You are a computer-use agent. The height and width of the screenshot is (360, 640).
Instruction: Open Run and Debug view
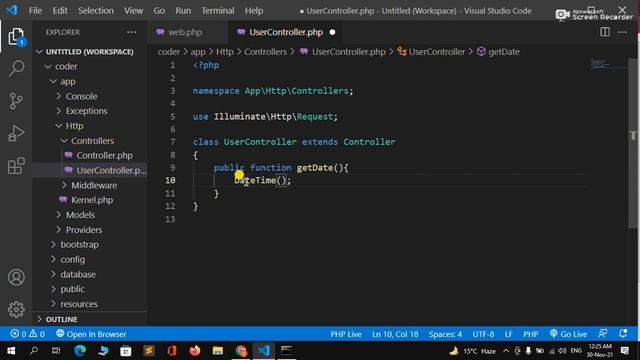[x=16, y=133]
